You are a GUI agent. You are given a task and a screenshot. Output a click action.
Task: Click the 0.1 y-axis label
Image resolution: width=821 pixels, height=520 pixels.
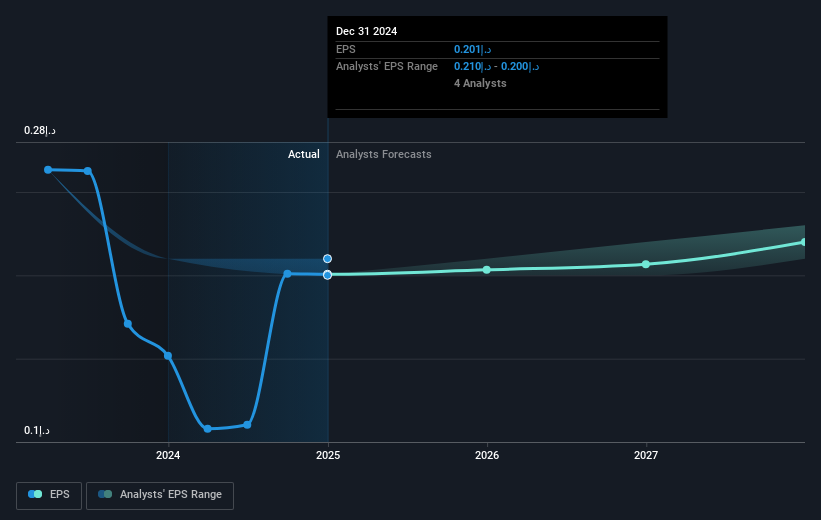37,430
